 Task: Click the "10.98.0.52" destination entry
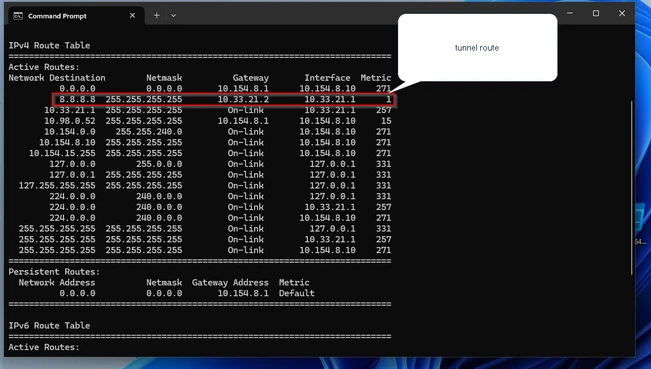pyautogui.click(x=70, y=121)
